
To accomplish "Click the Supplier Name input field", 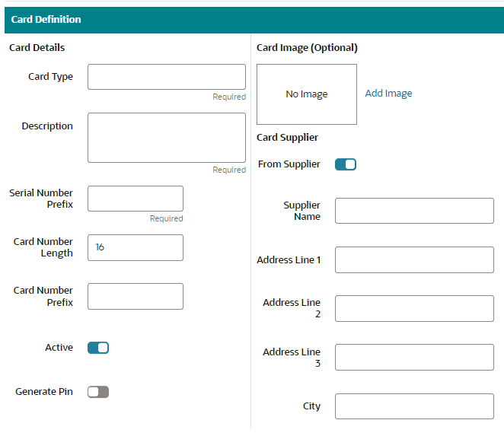I will coord(414,211).
